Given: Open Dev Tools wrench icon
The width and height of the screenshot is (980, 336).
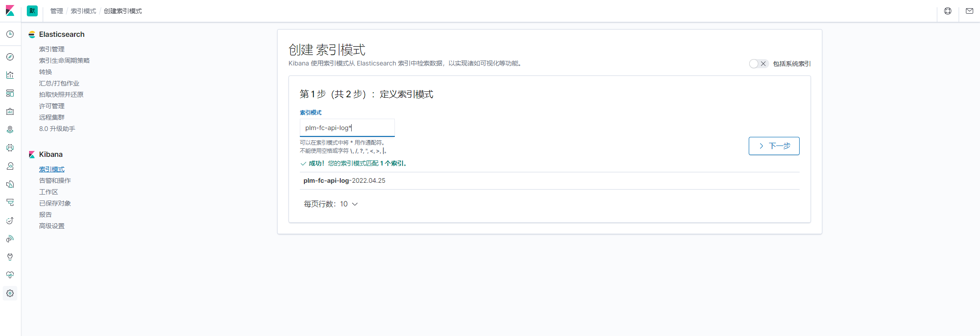Looking at the screenshot, I should pos(10,257).
